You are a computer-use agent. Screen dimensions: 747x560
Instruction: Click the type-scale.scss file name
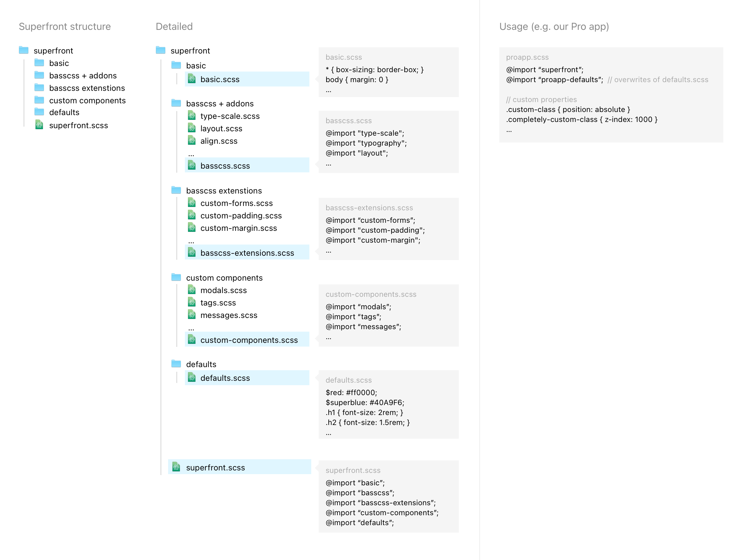coord(230,116)
